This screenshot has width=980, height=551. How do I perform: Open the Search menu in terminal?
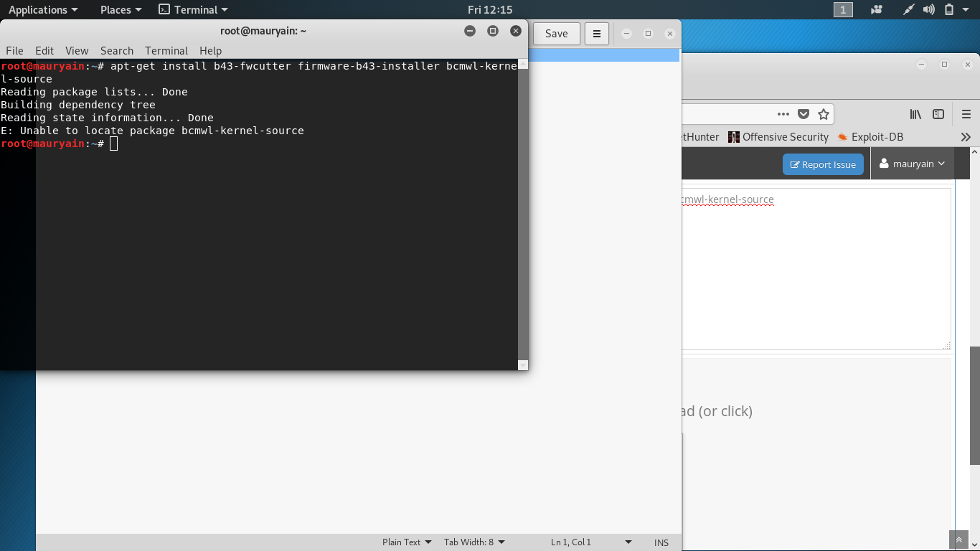coord(117,50)
